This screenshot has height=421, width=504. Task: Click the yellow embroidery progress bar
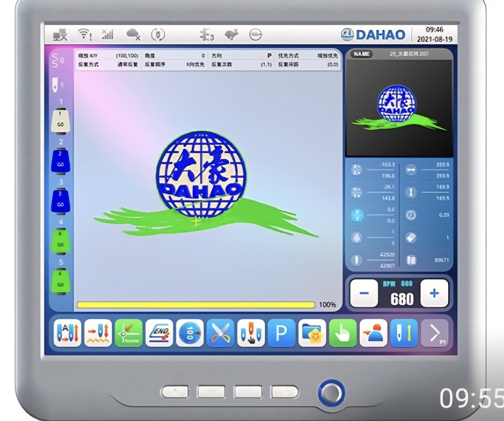click(196, 305)
